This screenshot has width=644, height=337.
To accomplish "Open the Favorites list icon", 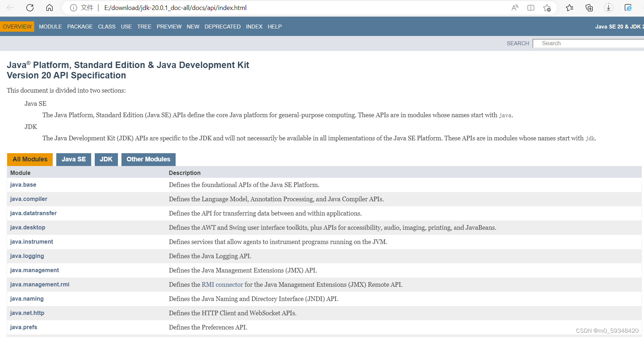I will (570, 8).
